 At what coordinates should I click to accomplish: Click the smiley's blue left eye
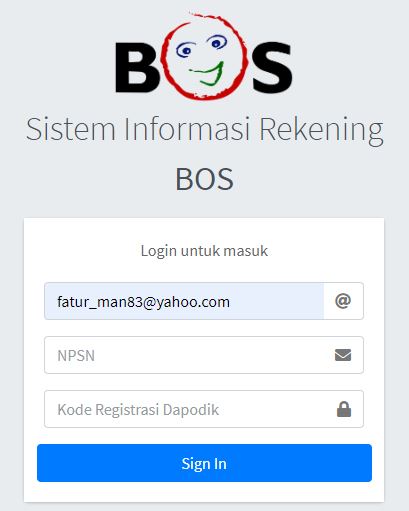(186, 50)
